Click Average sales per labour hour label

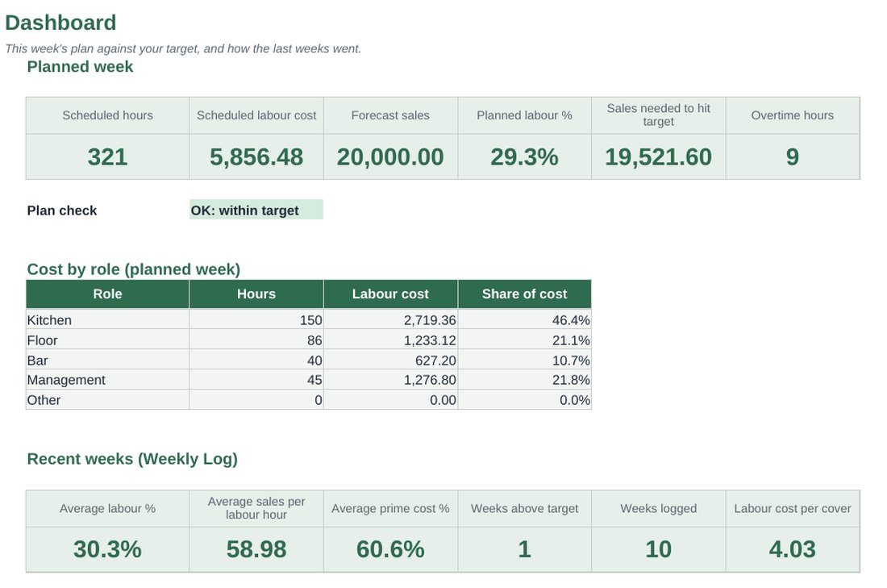coord(256,508)
